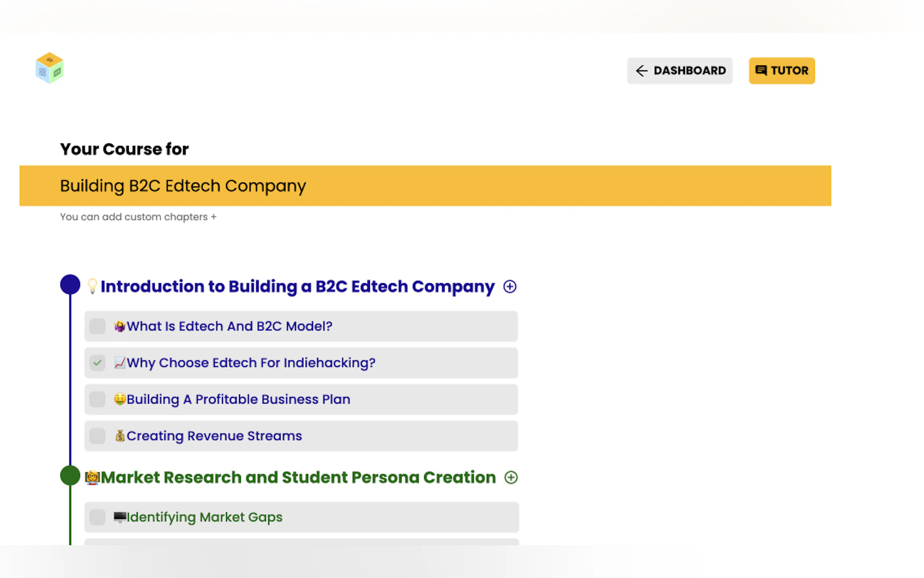924x578 pixels.
Task: Click the teacher emoji beside Market Research
Action: [x=92, y=477]
